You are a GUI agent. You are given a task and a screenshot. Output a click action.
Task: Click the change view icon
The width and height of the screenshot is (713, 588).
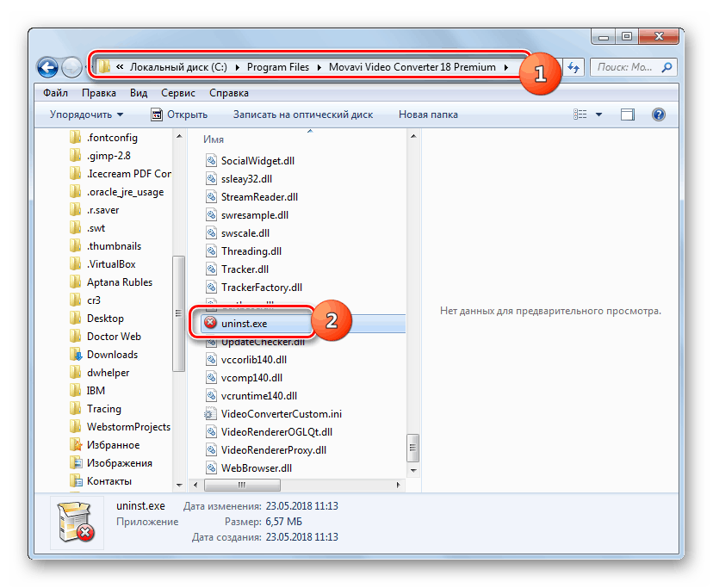click(x=580, y=115)
